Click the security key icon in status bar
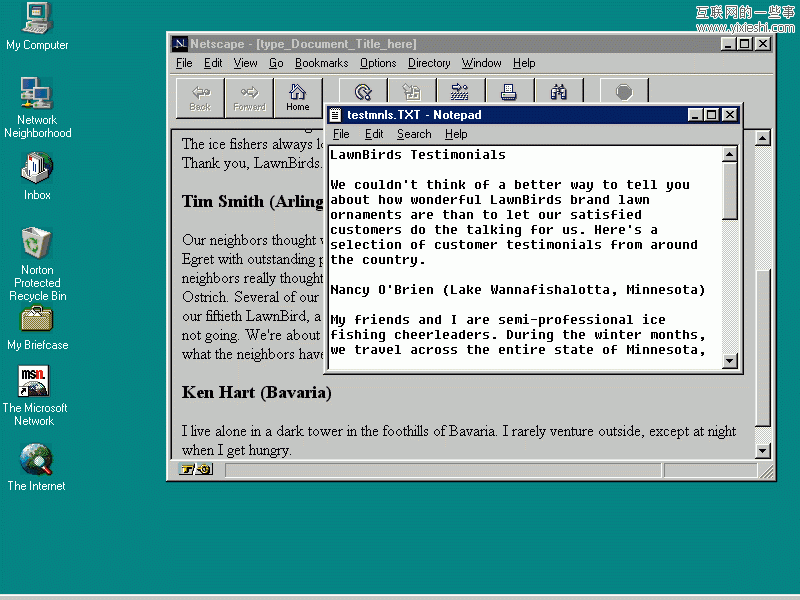 point(195,469)
